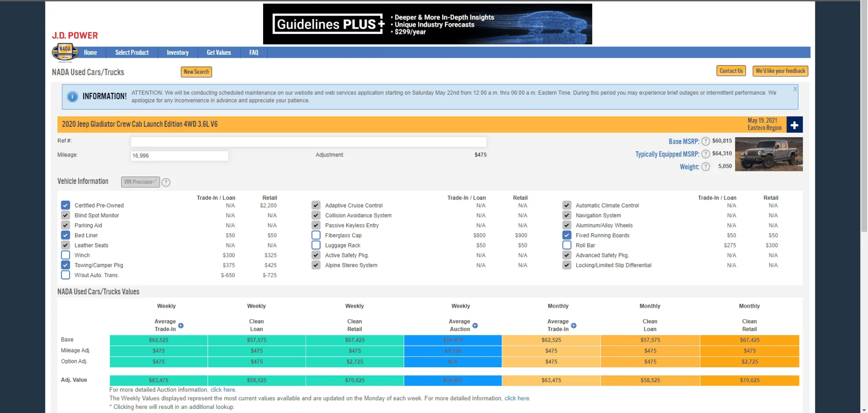The width and height of the screenshot is (868, 413).
Task: Click the Leather Seats checkbox
Action: tap(65, 245)
